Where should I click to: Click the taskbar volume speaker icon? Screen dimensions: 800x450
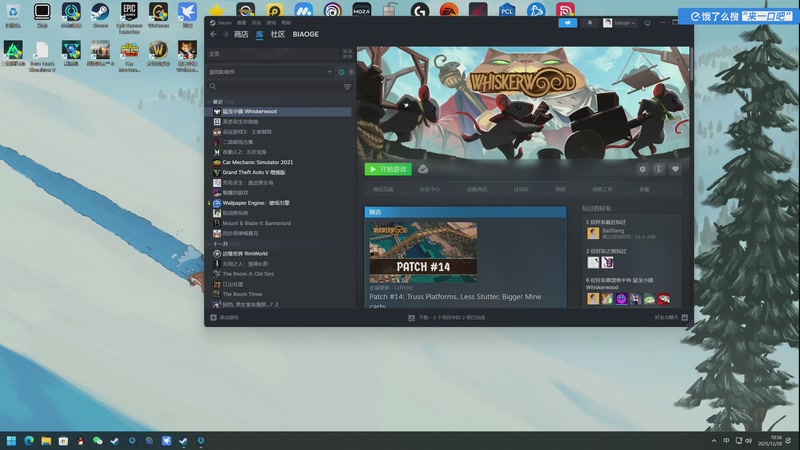coord(749,440)
